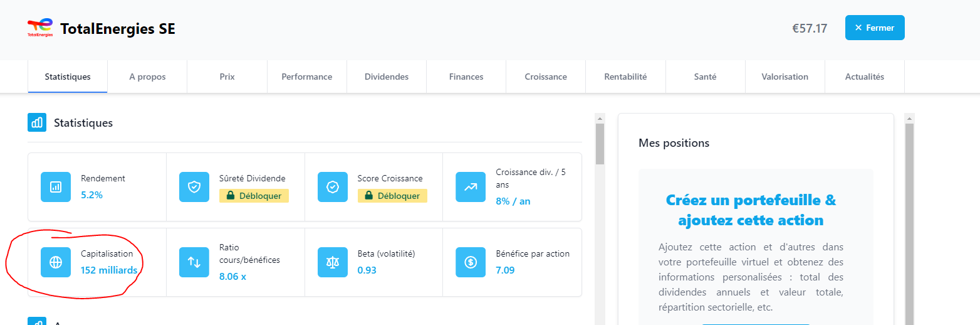Switch to the Croissance tab
980x325 pixels.
546,77
